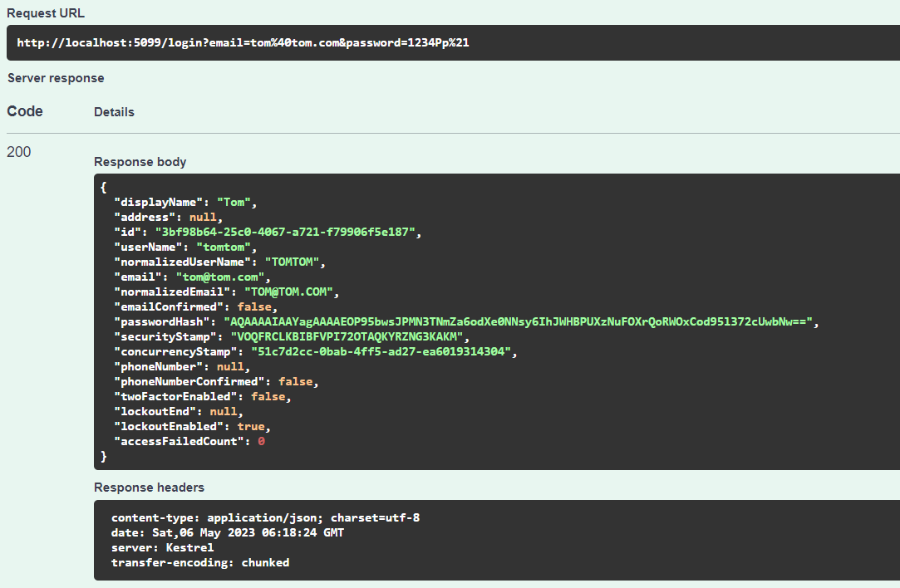Click the Request URL text http://localhost:5099/login

coord(243,42)
